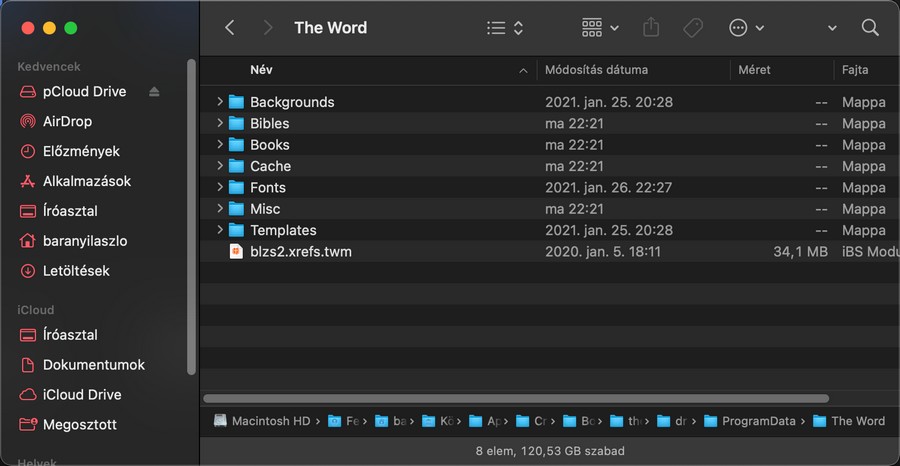This screenshot has height=466, width=900.
Task: Sort by the Fajta column
Action: point(855,70)
